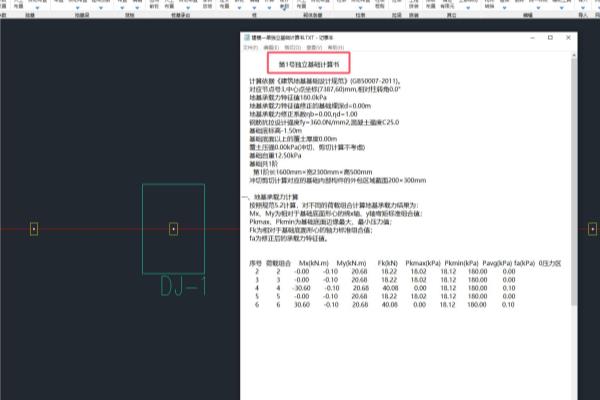Click the line starting Pkmax、Pkmin

[321, 222]
